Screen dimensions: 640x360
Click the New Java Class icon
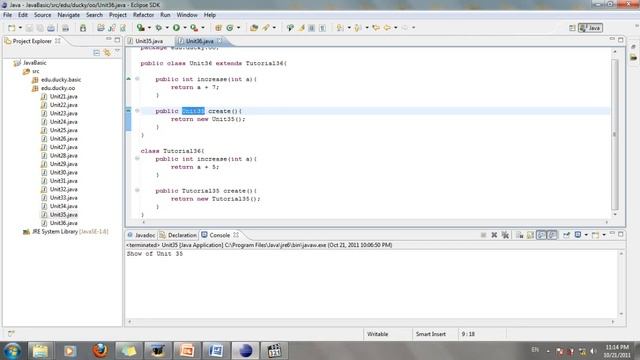point(230,28)
